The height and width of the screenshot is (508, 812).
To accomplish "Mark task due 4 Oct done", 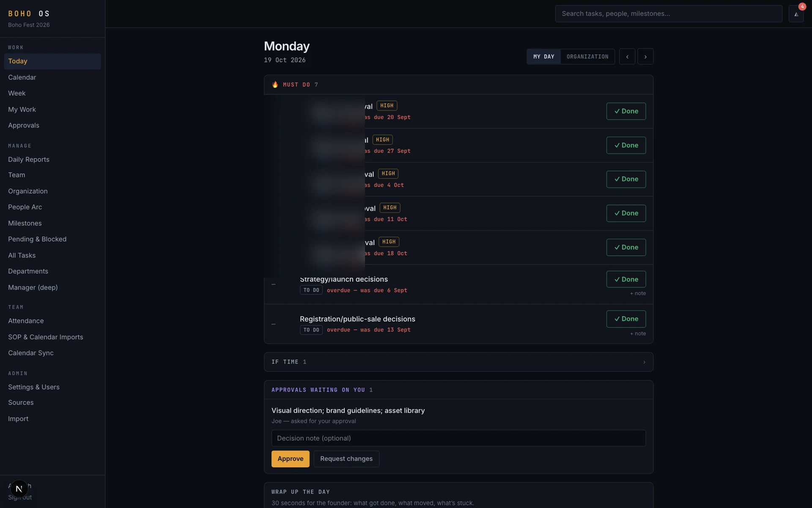I will 626,179.
